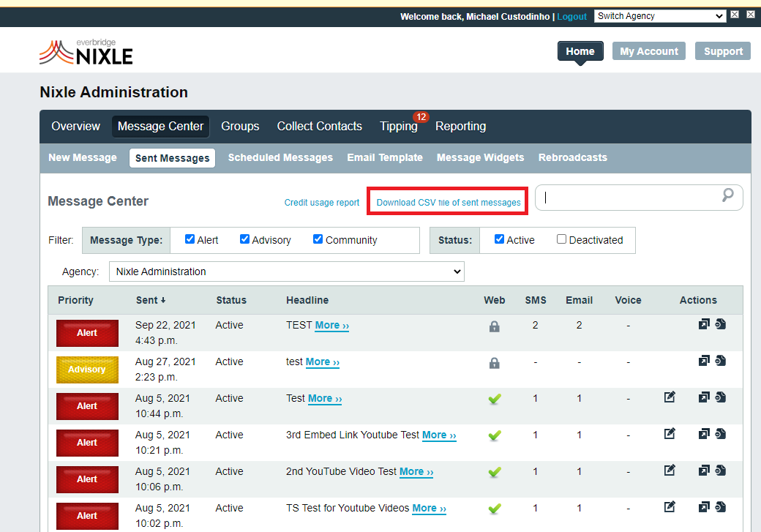Open the Agency dropdown showing Nixle Administration
Screen dimensions: 761x532
point(287,271)
